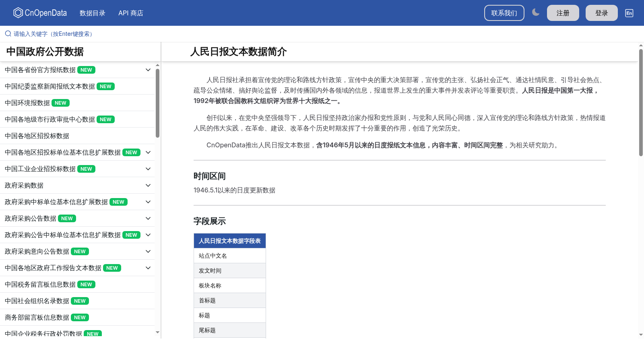
Task: Click table cell 板块名称
Action: coord(230,285)
